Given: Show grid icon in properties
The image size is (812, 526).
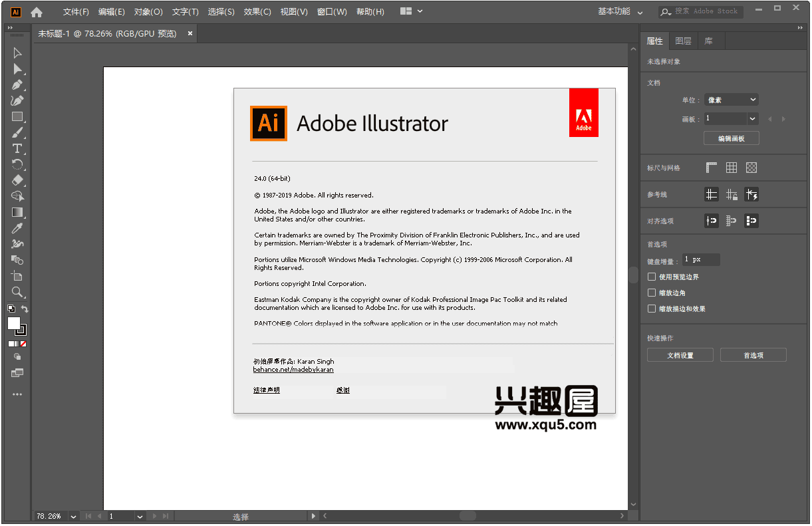Looking at the screenshot, I should click(x=732, y=168).
